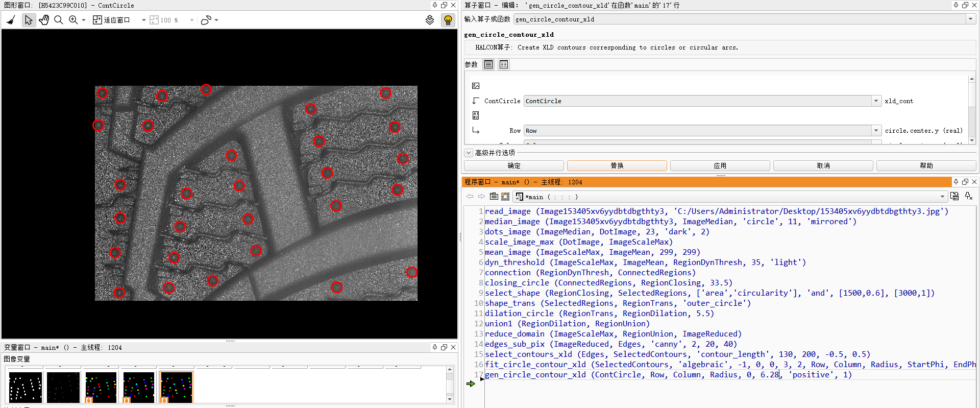
Task: Pin the variable window panel
Action: (x=435, y=347)
